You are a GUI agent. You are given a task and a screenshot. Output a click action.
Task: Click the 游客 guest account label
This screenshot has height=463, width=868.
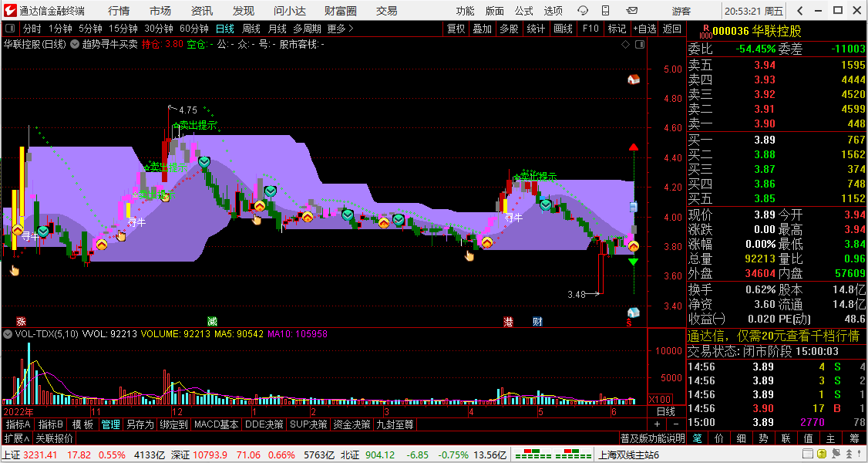(x=681, y=11)
